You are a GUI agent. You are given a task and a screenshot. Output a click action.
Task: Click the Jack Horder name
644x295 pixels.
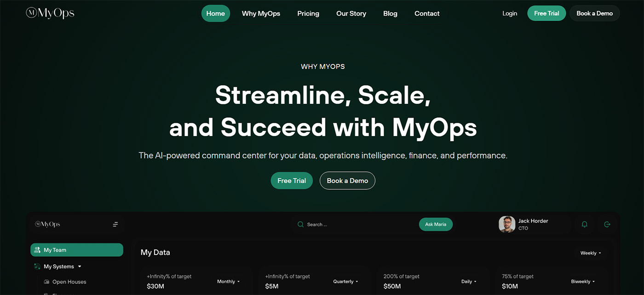coord(533,221)
